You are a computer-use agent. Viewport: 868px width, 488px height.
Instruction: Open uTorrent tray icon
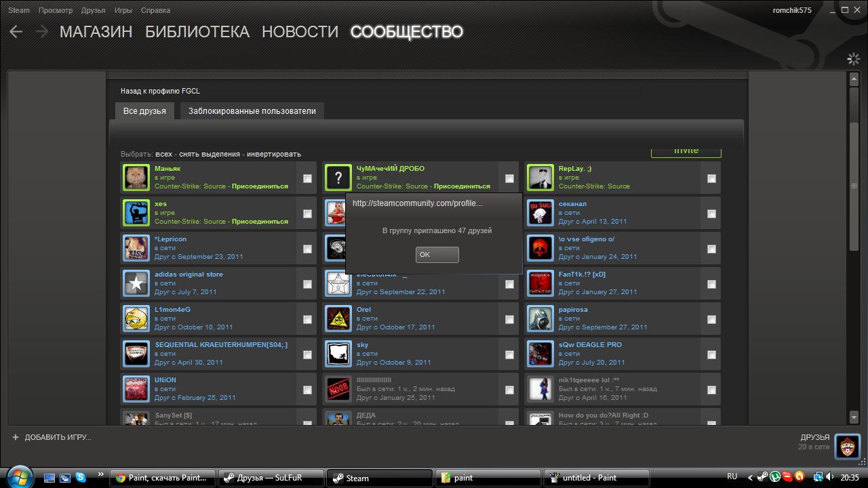775,477
